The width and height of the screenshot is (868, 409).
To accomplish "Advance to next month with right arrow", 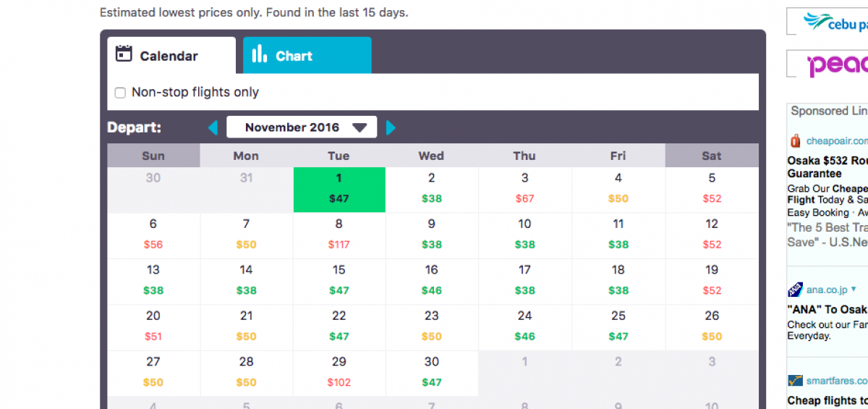I will click(x=391, y=128).
